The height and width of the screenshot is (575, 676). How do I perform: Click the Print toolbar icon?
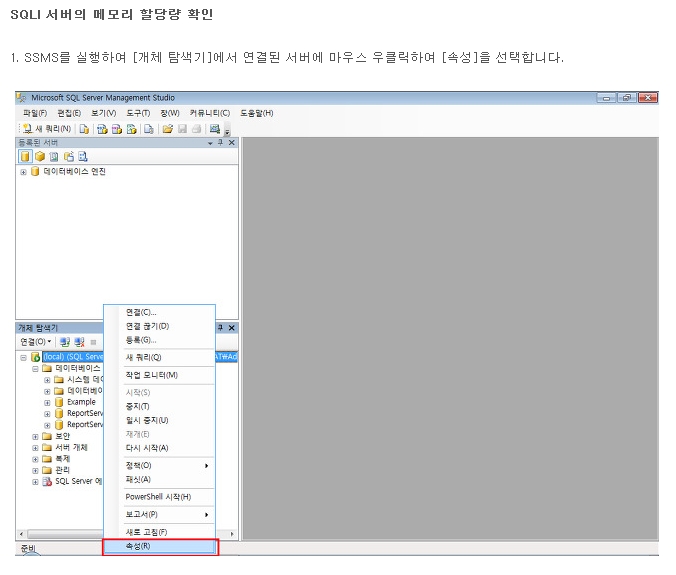pyautogui.click(x=197, y=129)
